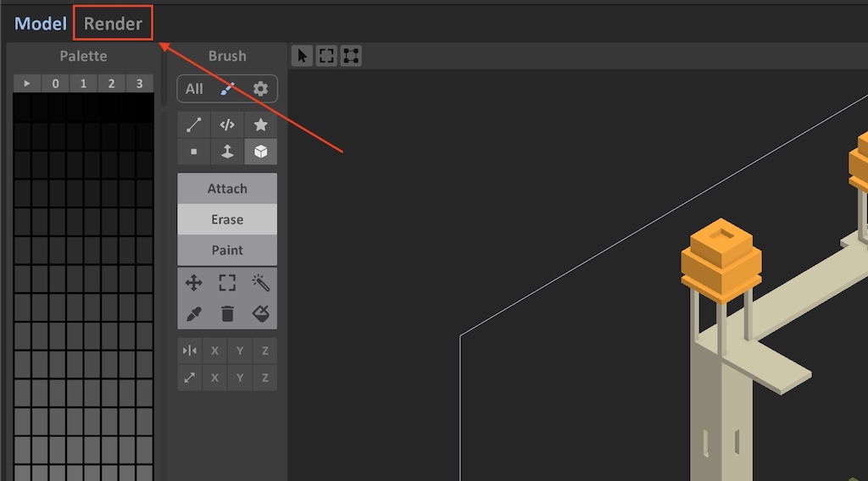Image resolution: width=868 pixels, height=481 pixels.
Task: Select the region bracket tool in viewport toolbar
Action: click(x=326, y=56)
